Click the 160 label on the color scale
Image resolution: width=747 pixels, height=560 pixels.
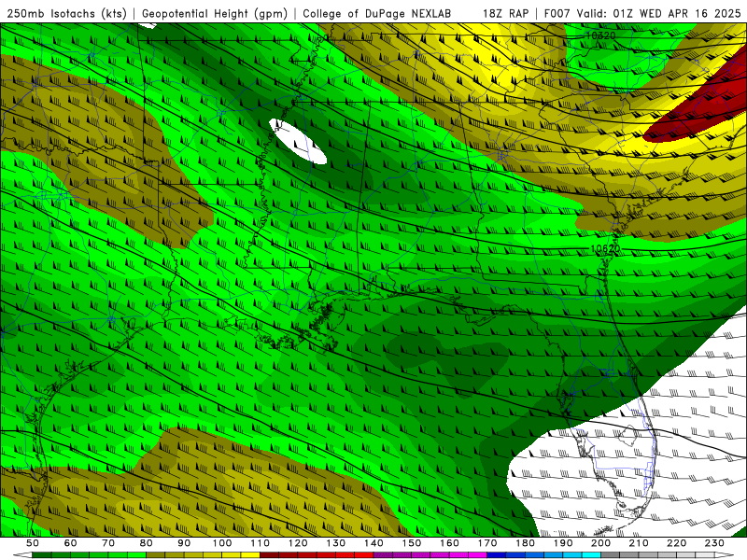coord(449,543)
